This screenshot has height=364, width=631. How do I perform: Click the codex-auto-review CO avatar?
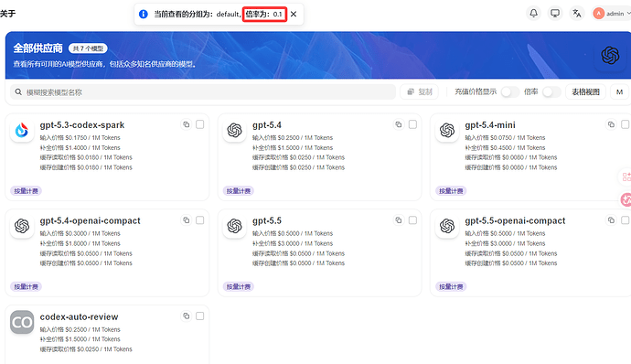[x=22, y=322]
